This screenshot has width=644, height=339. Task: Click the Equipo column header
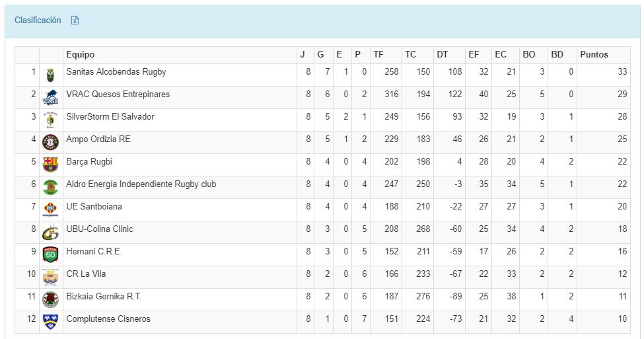pyautogui.click(x=80, y=55)
